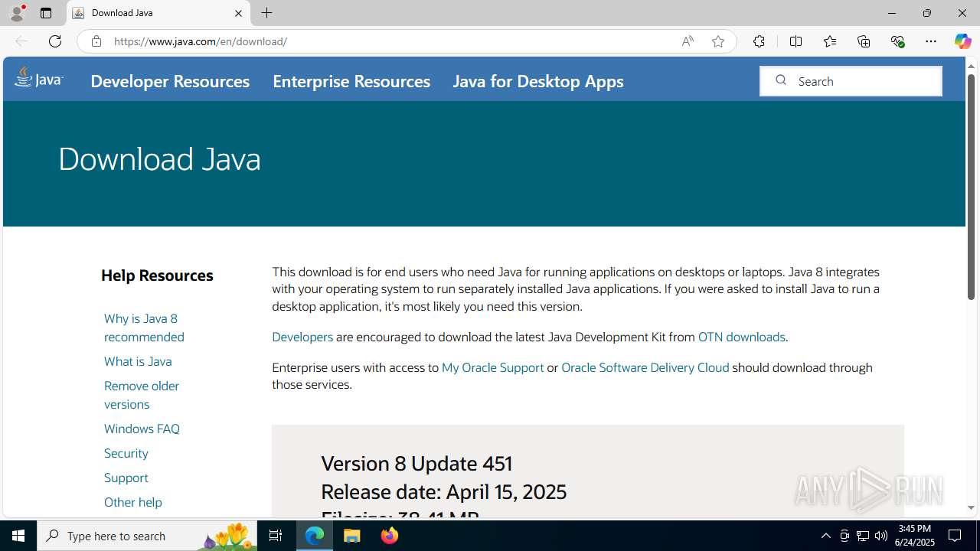Open the tab actions menu icon
Viewport: 980px width, 551px height.
pyautogui.click(x=46, y=13)
